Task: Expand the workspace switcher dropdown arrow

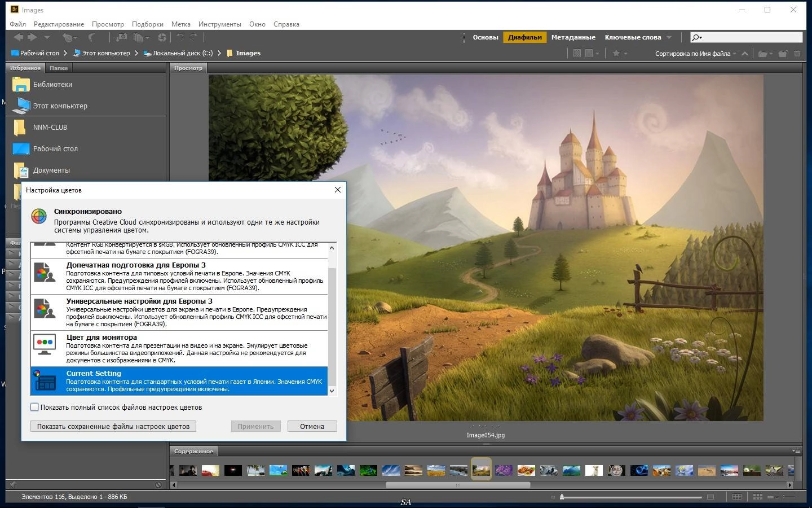Action: [x=669, y=37]
